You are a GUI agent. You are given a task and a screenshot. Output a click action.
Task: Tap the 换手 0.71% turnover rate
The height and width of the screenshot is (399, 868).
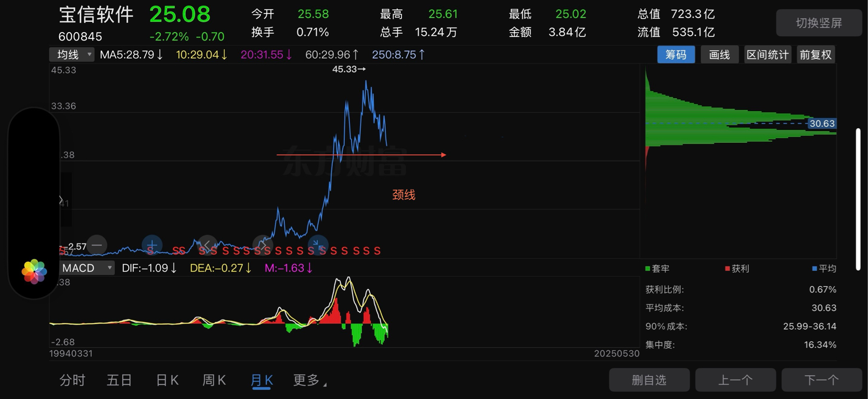pyautogui.click(x=290, y=32)
